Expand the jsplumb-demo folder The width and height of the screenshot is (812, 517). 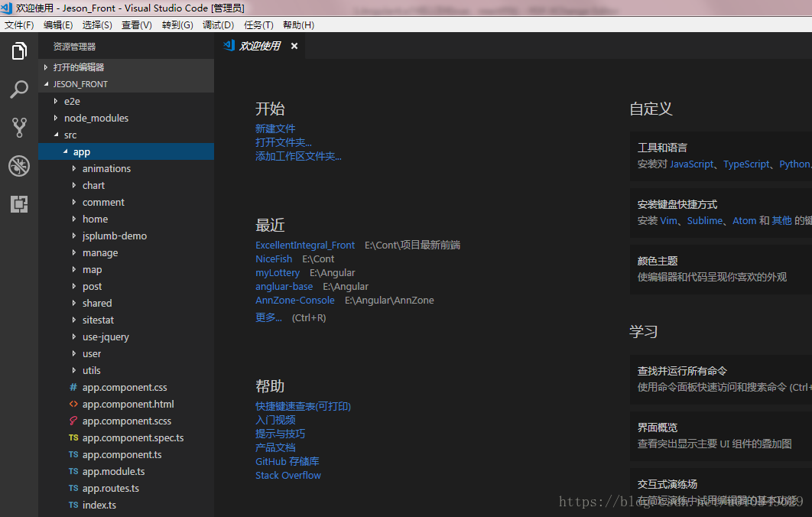tap(74, 236)
